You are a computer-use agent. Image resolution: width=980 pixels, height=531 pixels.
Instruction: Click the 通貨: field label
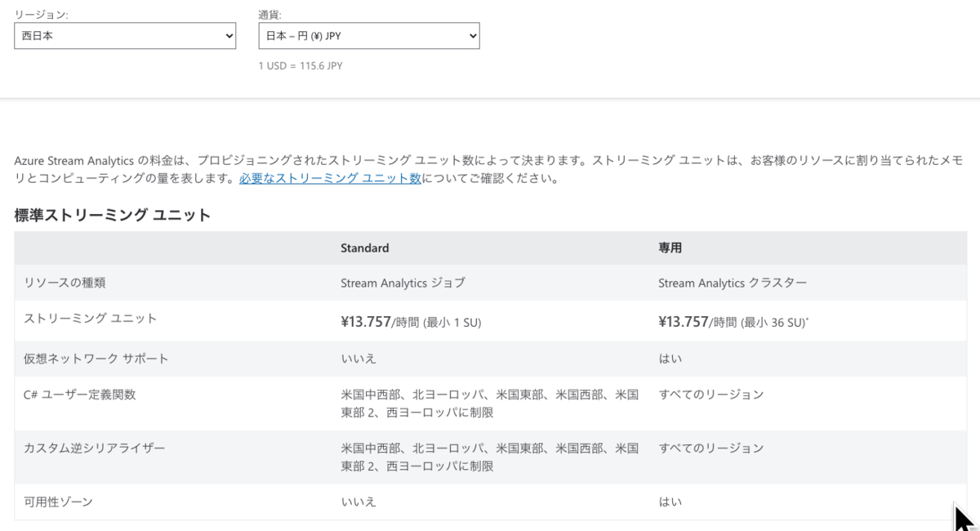[269, 14]
